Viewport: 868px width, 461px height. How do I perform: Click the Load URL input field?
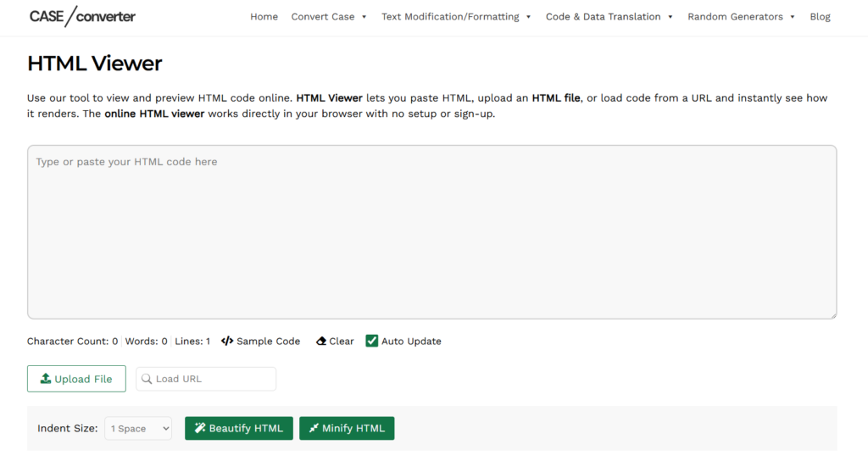click(x=206, y=379)
